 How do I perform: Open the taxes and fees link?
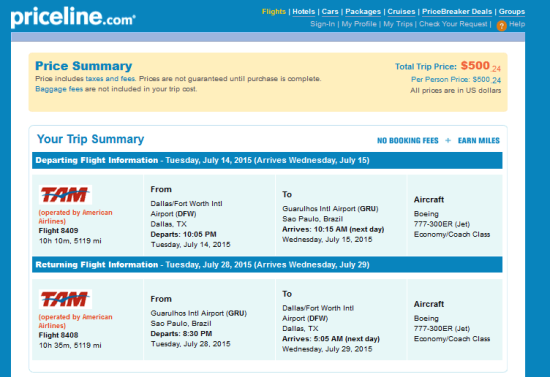point(110,79)
